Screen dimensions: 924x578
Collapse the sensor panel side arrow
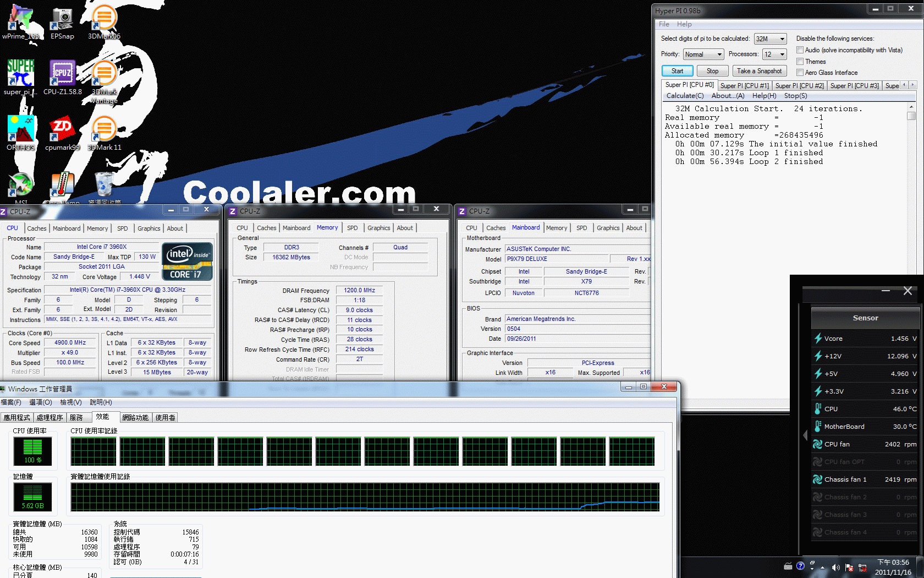tap(805, 435)
